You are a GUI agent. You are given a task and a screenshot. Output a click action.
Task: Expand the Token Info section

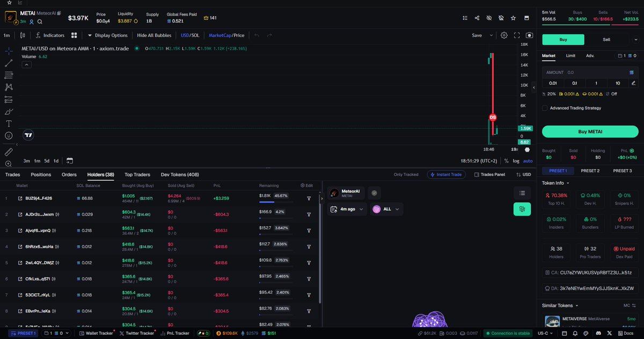tap(557, 183)
